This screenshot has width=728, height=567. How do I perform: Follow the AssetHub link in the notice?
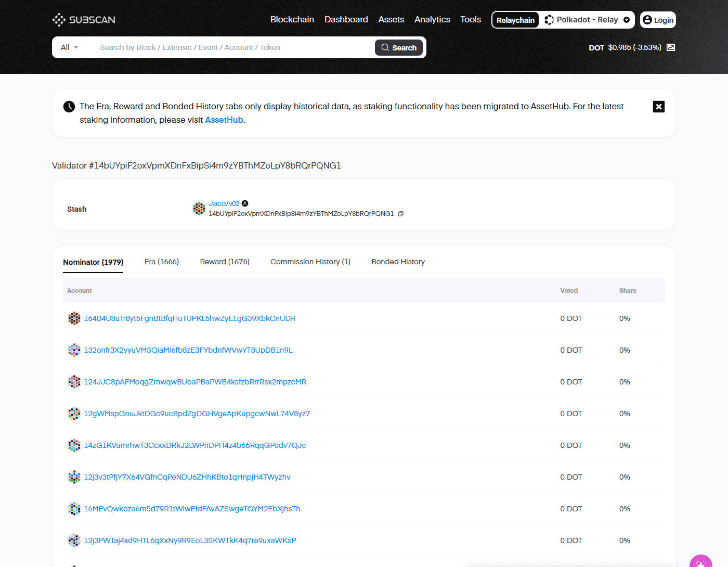pyautogui.click(x=224, y=120)
